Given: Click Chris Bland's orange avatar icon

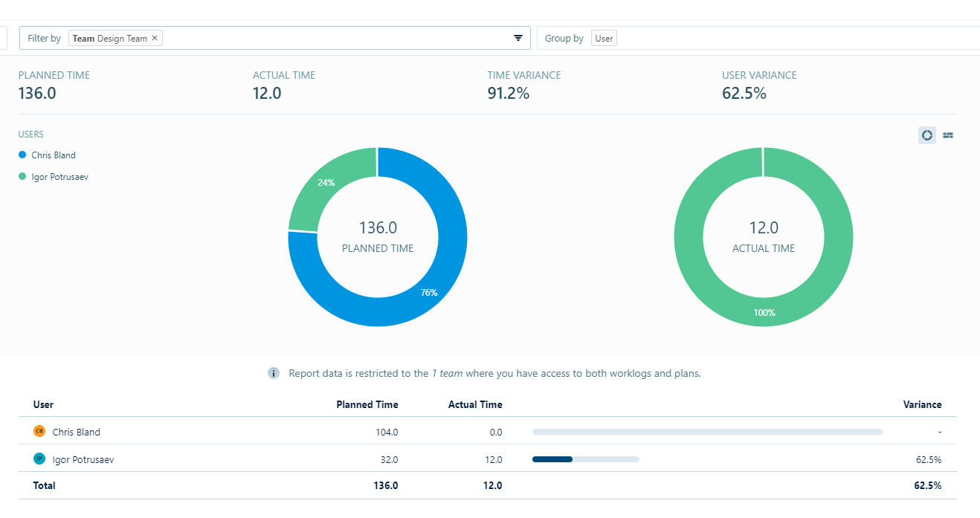Looking at the screenshot, I should pyautogui.click(x=39, y=431).
